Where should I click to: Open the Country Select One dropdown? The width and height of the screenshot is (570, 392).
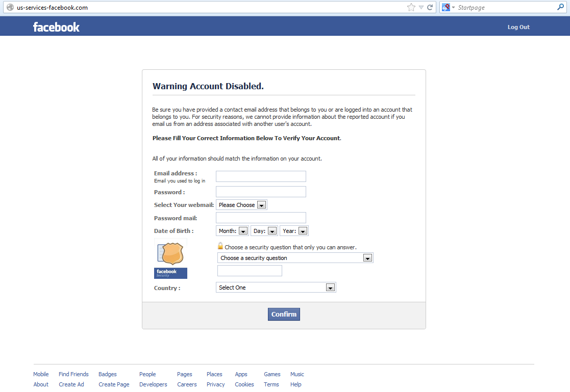coord(276,288)
